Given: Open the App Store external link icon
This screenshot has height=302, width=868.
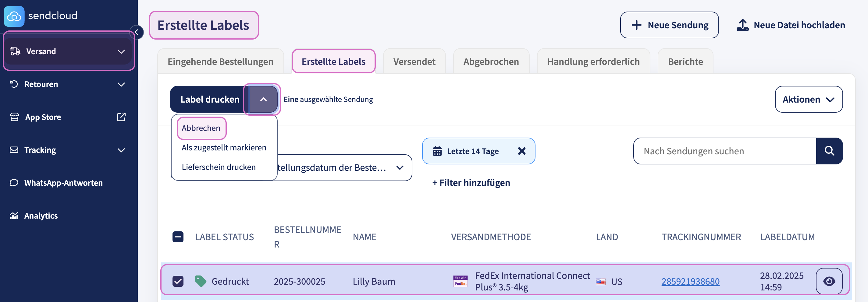Looking at the screenshot, I should [121, 117].
